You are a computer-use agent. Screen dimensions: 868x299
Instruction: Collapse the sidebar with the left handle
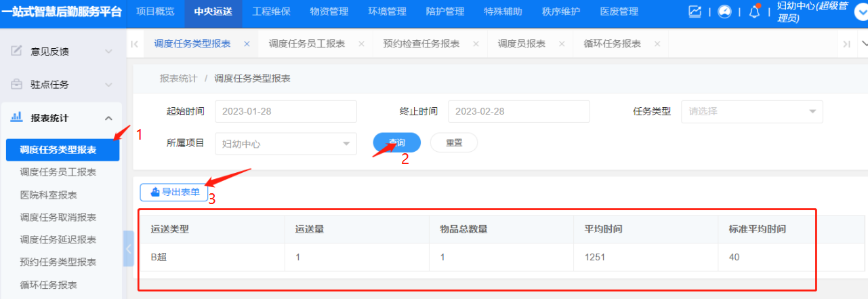[x=127, y=249]
